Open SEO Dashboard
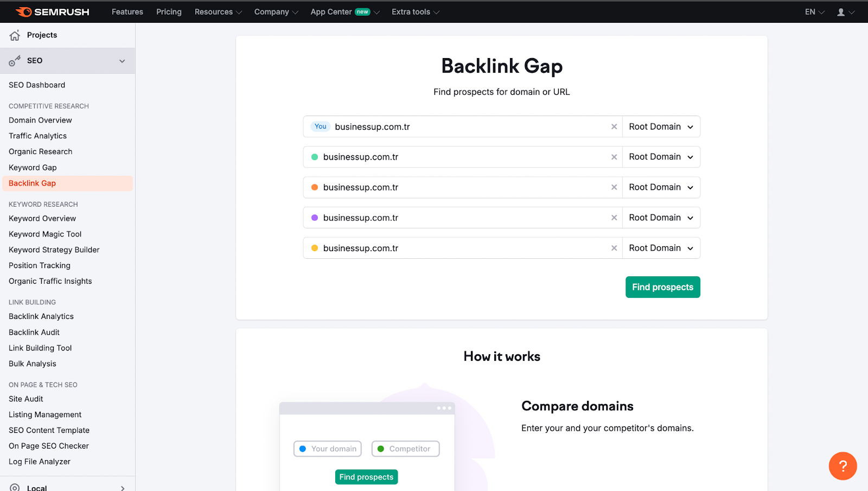 coord(37,85)
